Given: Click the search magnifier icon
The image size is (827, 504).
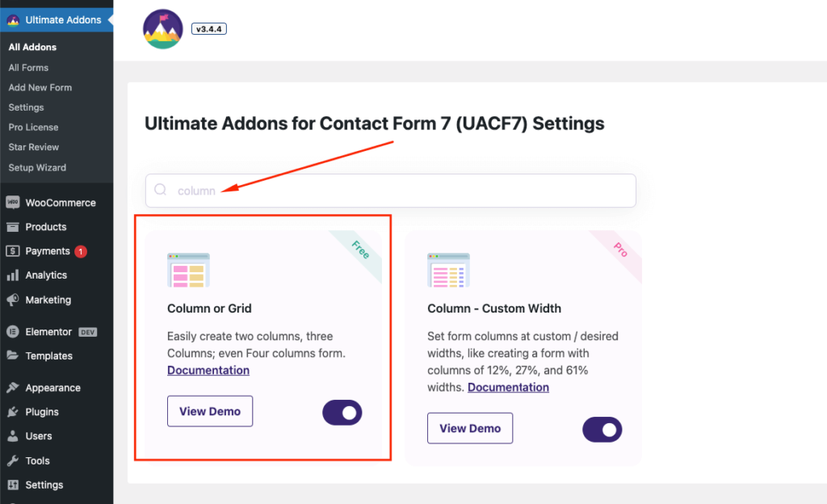Looking at the screenshot, I should coord(160,190).
